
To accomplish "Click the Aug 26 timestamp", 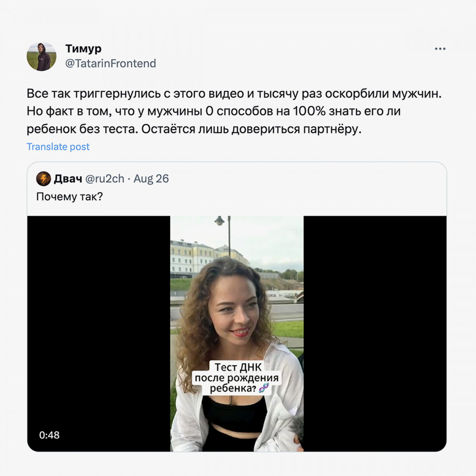I will 151,179.
